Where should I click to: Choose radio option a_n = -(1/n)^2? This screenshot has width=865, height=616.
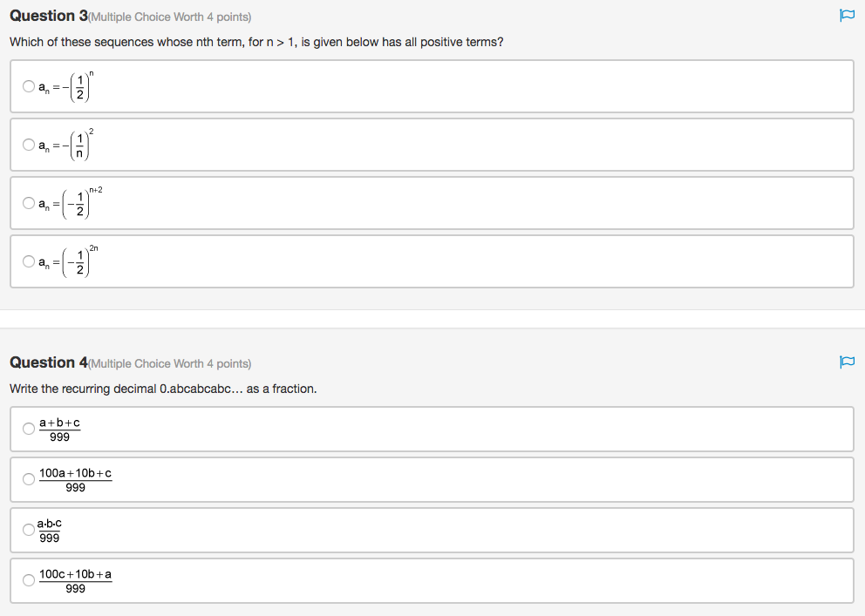29,145
